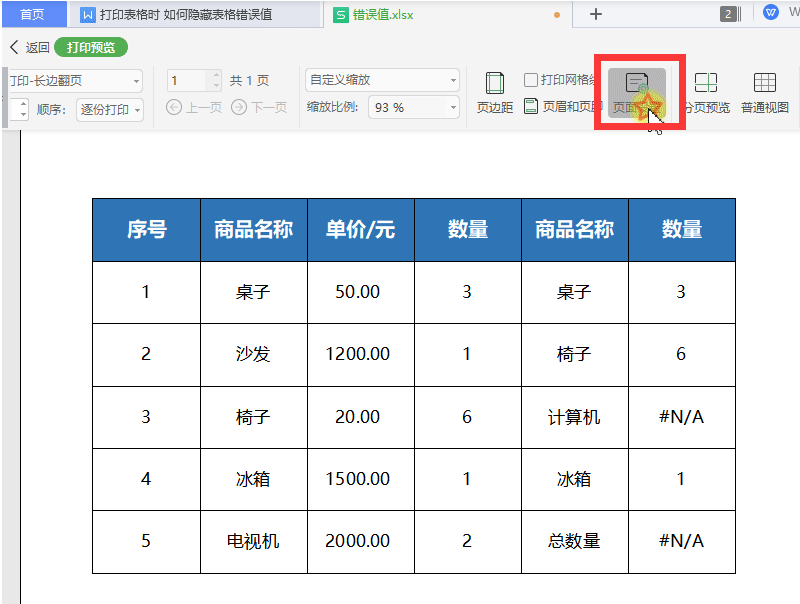Switch to 普通视图 normal view
The image size is (800, 604).
pyautogui.click(x=765, y=94)
